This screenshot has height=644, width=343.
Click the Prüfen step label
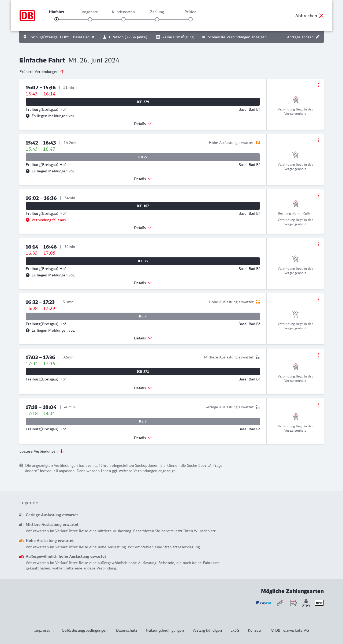pyautogui.click(x=191, y=12)
